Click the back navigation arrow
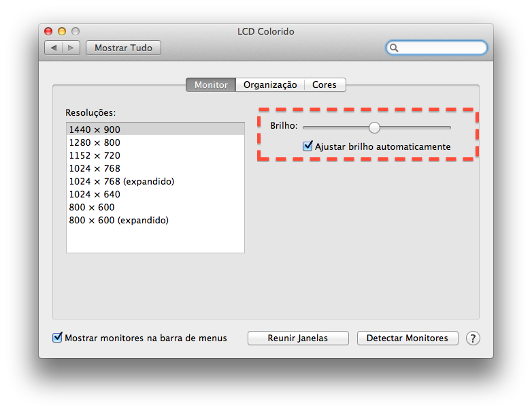The image size is (532, 412). [x=54, y=48]
